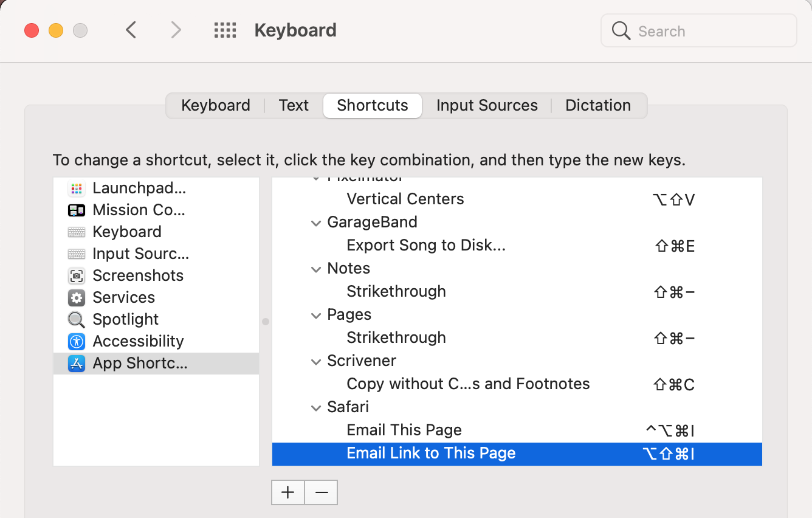812x518 pixels.
Task: Select the Accessibility icon in sidebar
Action: 77,342
